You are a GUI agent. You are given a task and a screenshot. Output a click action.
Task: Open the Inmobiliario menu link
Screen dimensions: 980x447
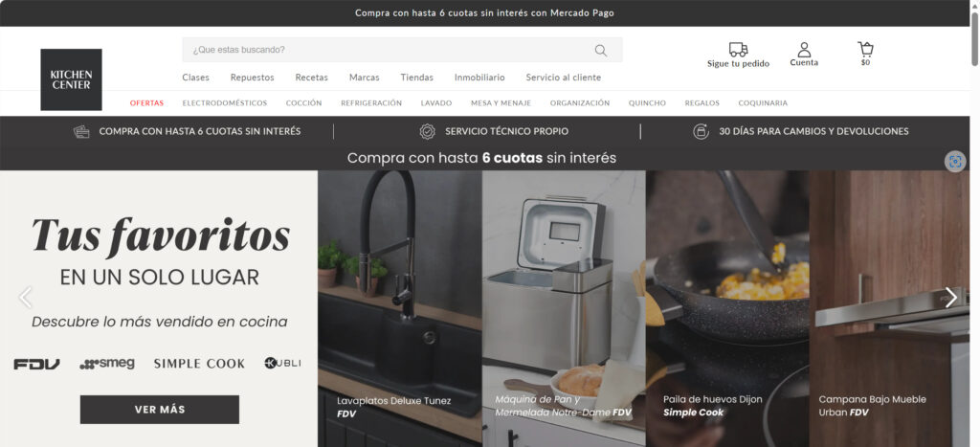[x=479, y=78]
